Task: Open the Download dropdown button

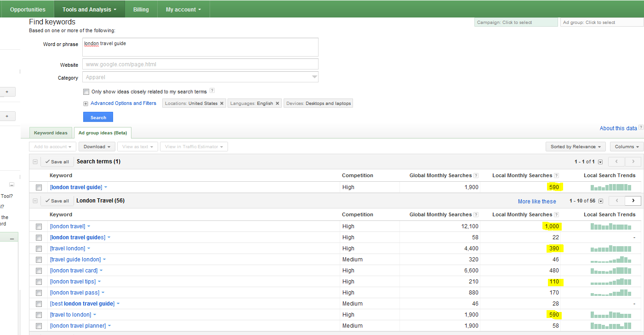Action: [x=97, y=147]
